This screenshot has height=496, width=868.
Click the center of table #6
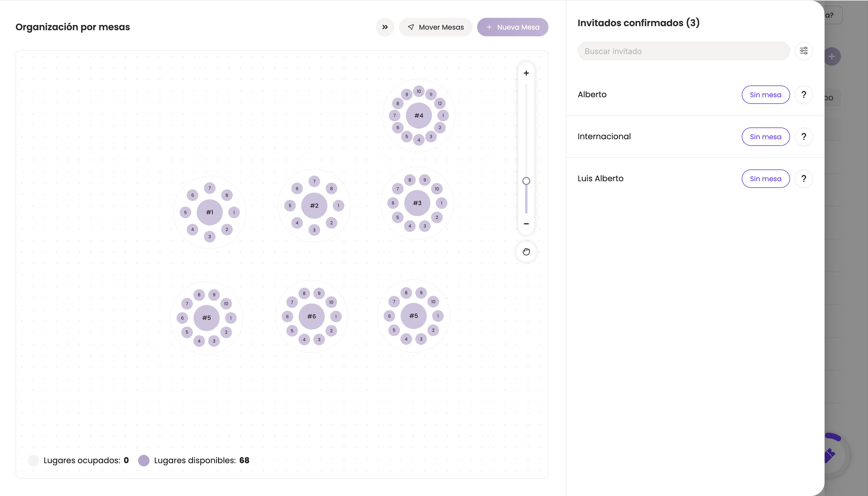[x=311, y=316]
